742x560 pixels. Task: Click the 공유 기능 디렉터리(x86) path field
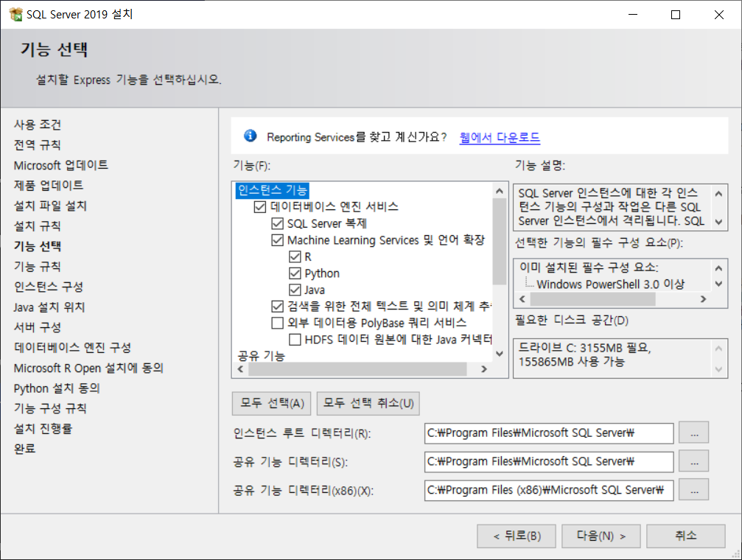tap(549, 490)
